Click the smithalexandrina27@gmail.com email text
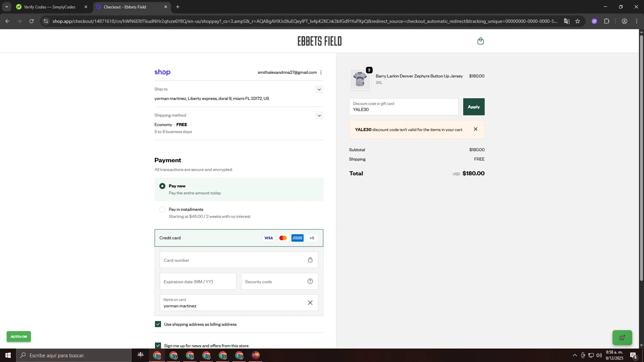Screen dimensions: 644x362 point(287,72)
